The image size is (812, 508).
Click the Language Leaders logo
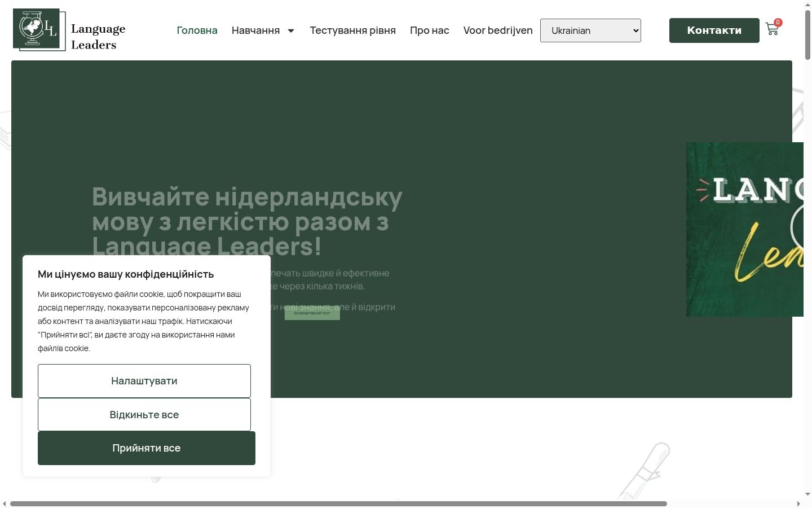click(69, 30)
